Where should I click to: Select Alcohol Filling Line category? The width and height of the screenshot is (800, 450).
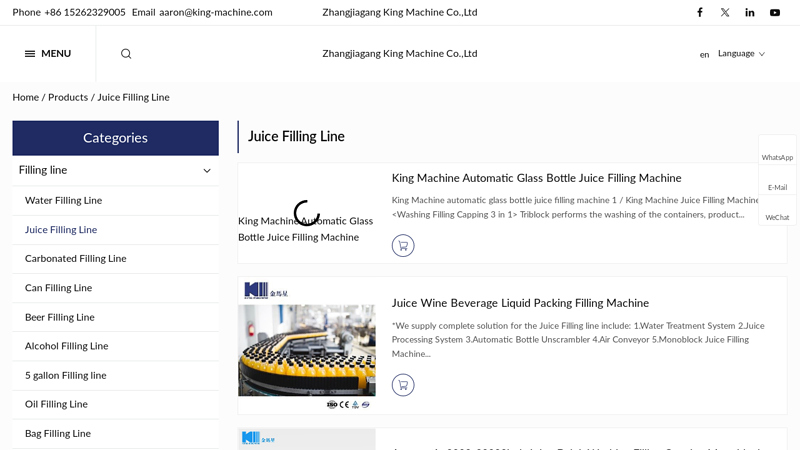115,346
